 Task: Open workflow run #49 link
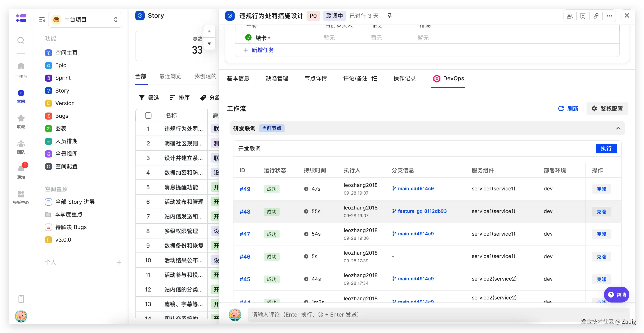pyautogui.click(x=245, y=189)
